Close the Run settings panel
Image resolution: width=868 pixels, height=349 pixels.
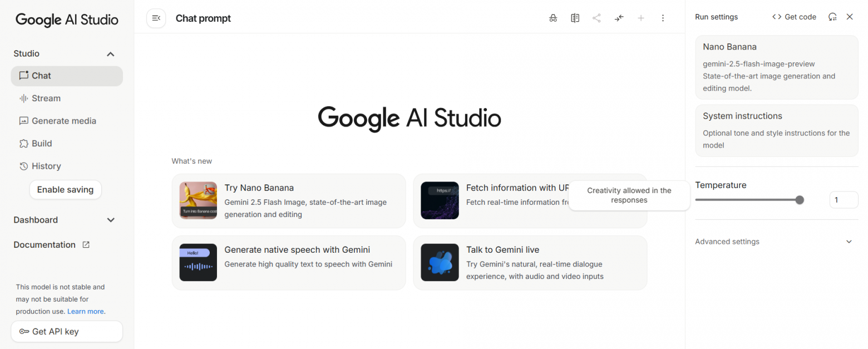[850, 17]
